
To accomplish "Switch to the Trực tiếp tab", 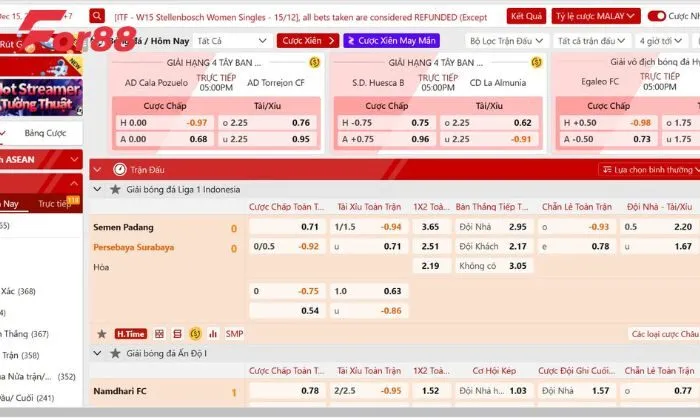I will click(57, 204).
